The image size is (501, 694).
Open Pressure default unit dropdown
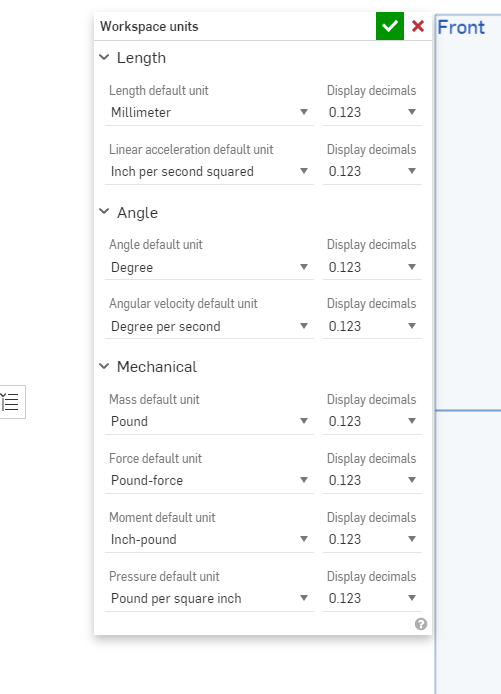(x=209, y=598)
